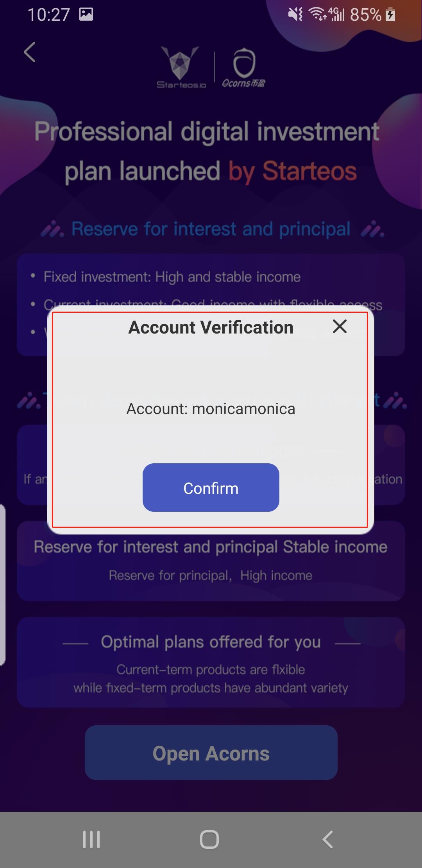Tap the Open Acorns button
Screen dimensions: 422x868
coord(211,753)
